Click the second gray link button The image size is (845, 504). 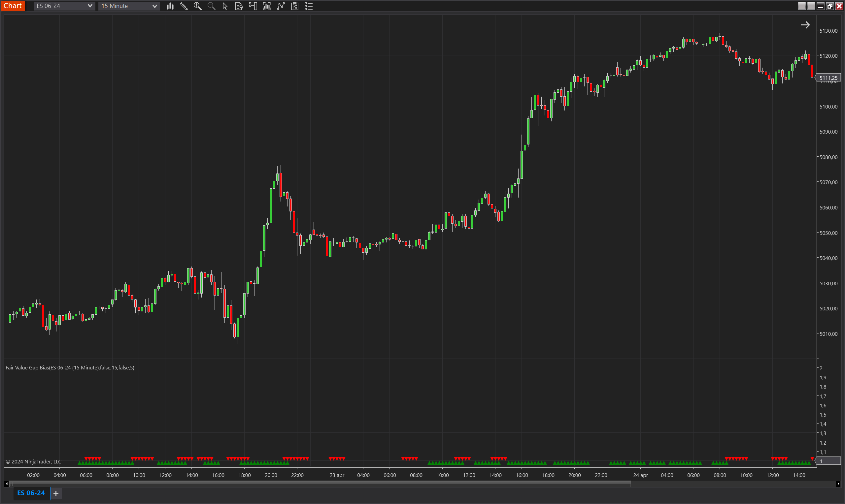tap(811, 6)
